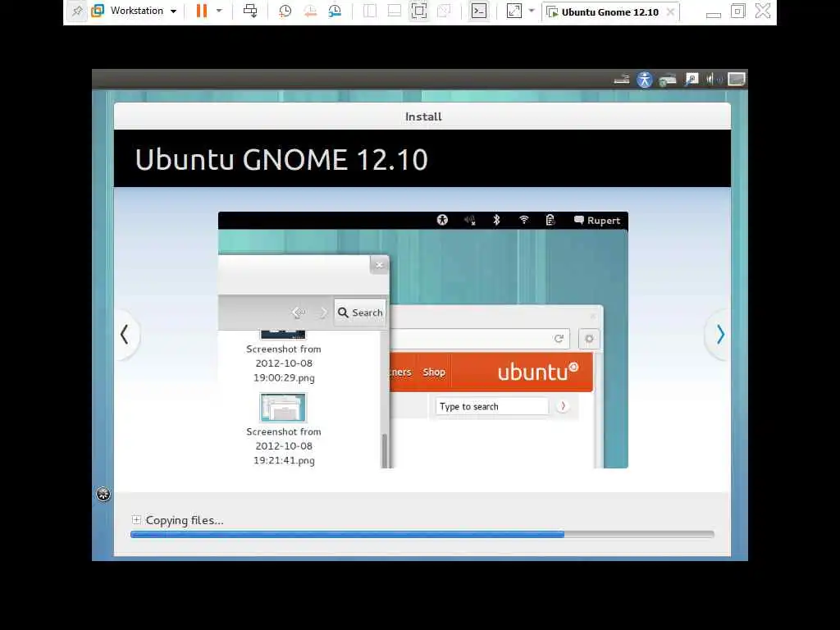Click the Ubuntu GNOME 12.10 heading
840x630 pixels.
pos(281,159)
